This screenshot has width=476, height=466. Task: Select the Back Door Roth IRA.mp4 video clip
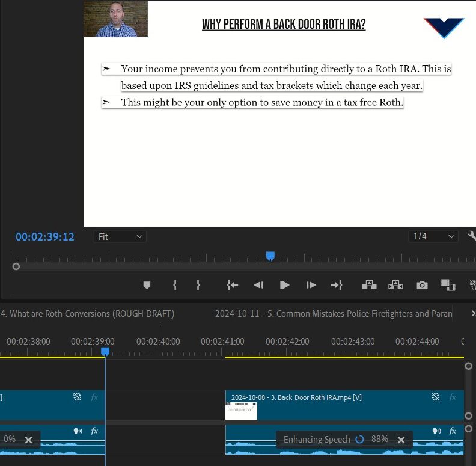pos(344,405)
